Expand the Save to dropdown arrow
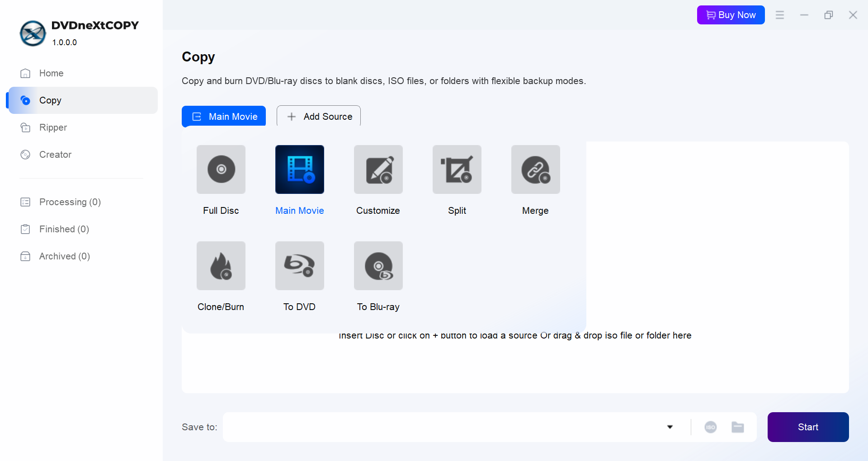This screenshot has width=868, height=461. pyautogui.click(x=670, y=427)
